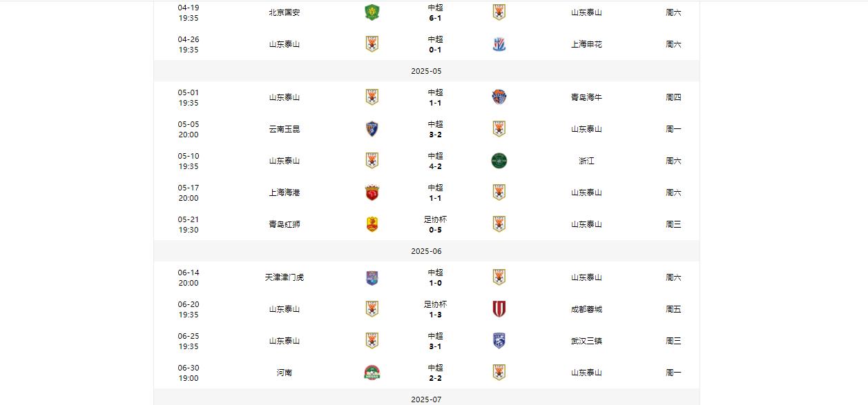This screenshot has width=868, height=405.
Task: Click the 青岛海牛 club crest icon
Action: coord(499,97)
